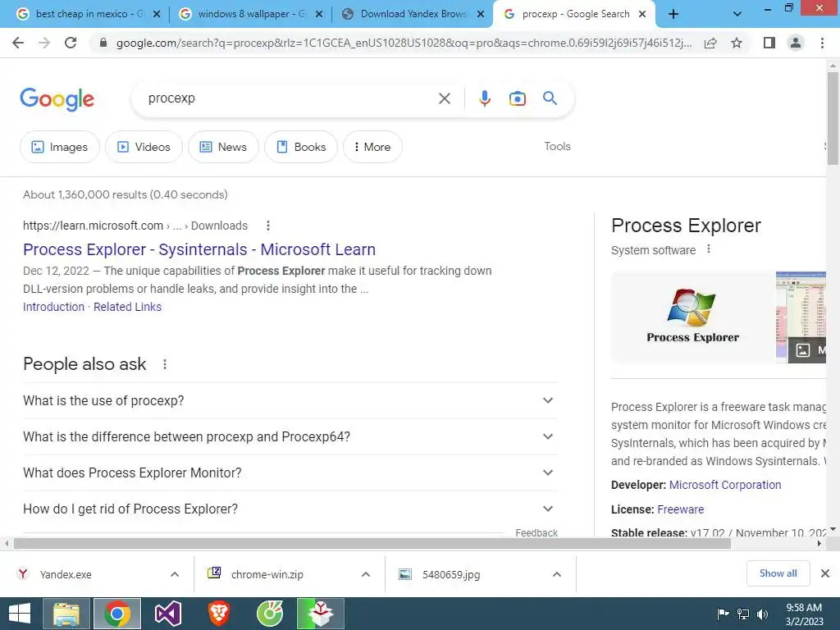Close the downloads bar
The width and height of the screenshot is (840, 630).
[825, 573]
